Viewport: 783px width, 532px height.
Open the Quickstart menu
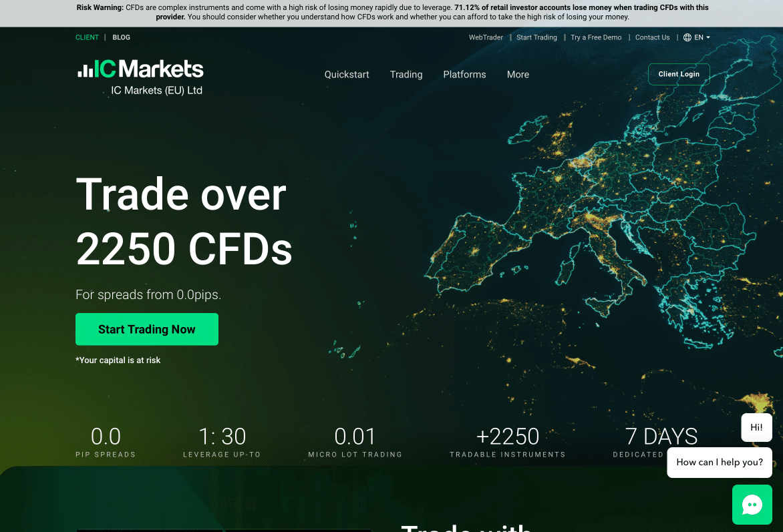pos(347,74)
